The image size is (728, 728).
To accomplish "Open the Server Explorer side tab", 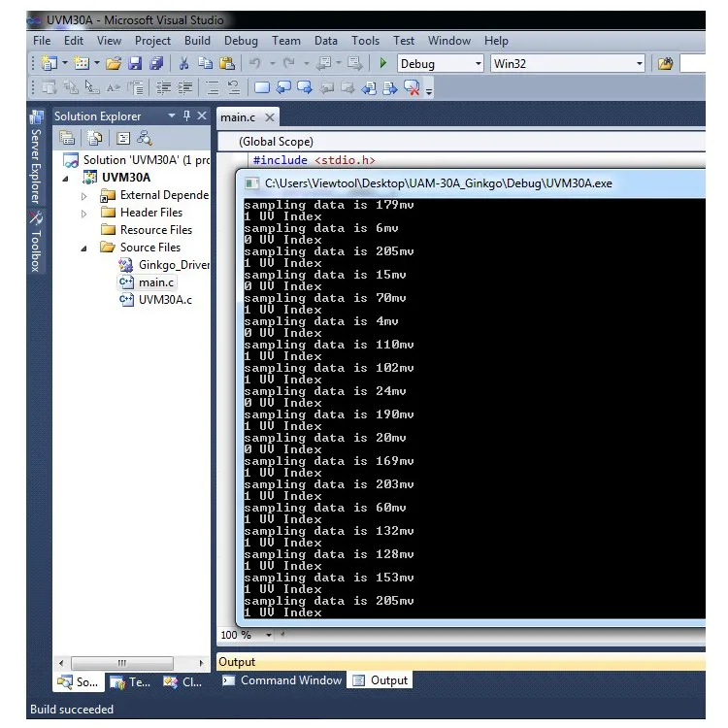I will pos(36,158).
